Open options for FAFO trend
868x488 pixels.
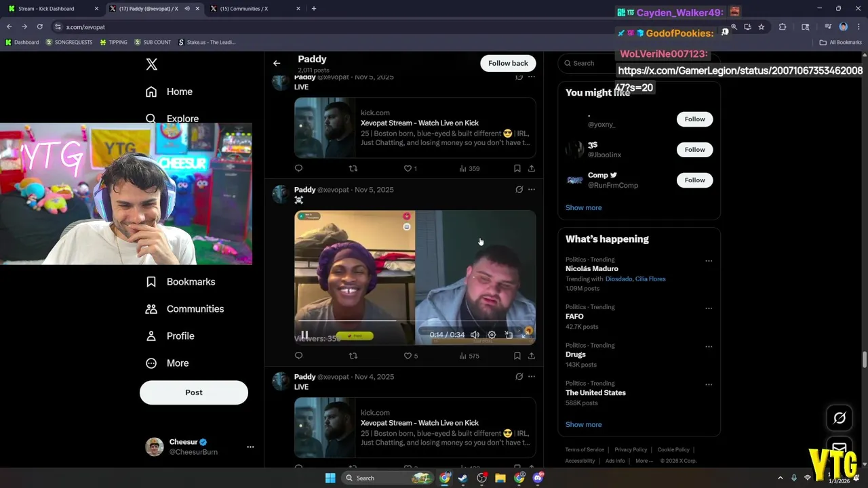709,308
